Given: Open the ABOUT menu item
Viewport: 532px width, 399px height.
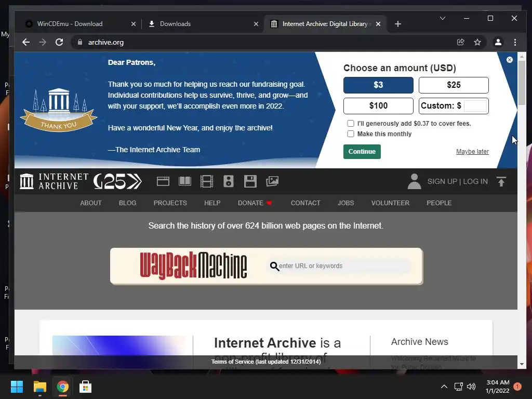Looking at the screenshot, I should (91, 203).
